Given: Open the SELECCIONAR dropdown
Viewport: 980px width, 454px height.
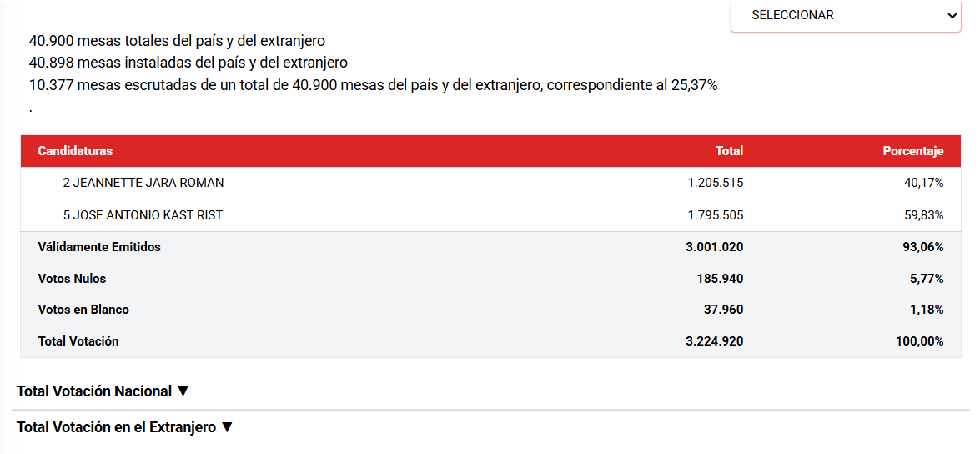Looking at the screenshot, I should [846, 15].
